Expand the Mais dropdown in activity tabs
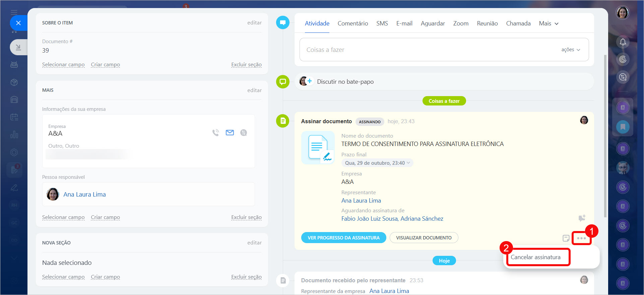The width and height of the screenshot is (644, 295). pyautogui.click(x=549, y=23)
